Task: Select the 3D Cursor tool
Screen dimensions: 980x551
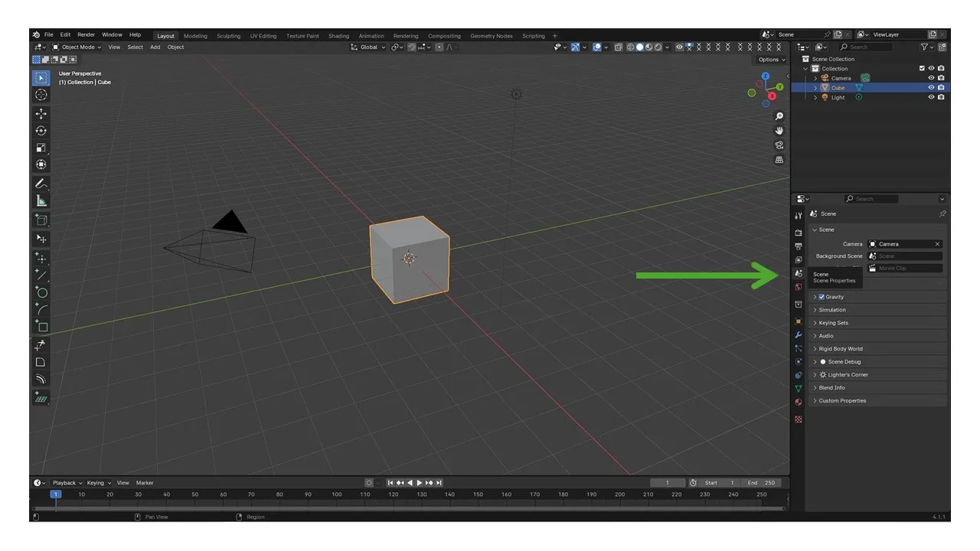Action: (41, 95)
